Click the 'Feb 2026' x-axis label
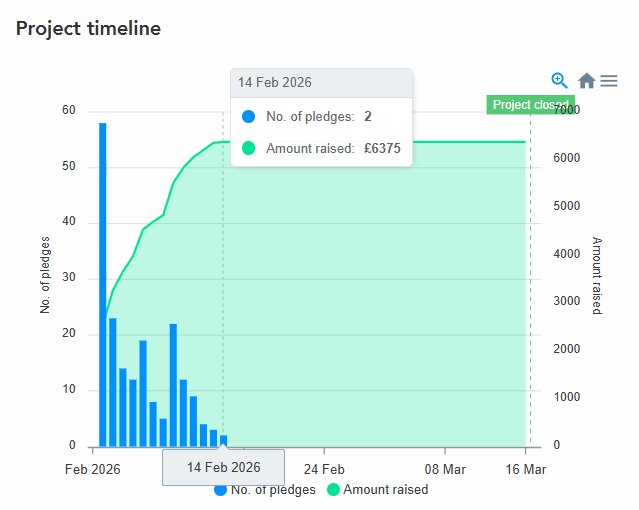 pos(92,468)
